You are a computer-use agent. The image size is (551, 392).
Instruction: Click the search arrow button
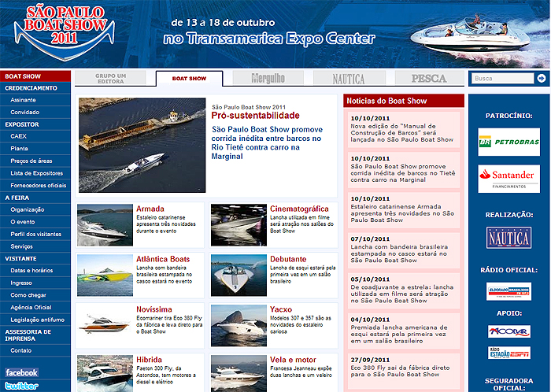coord(542,79)
